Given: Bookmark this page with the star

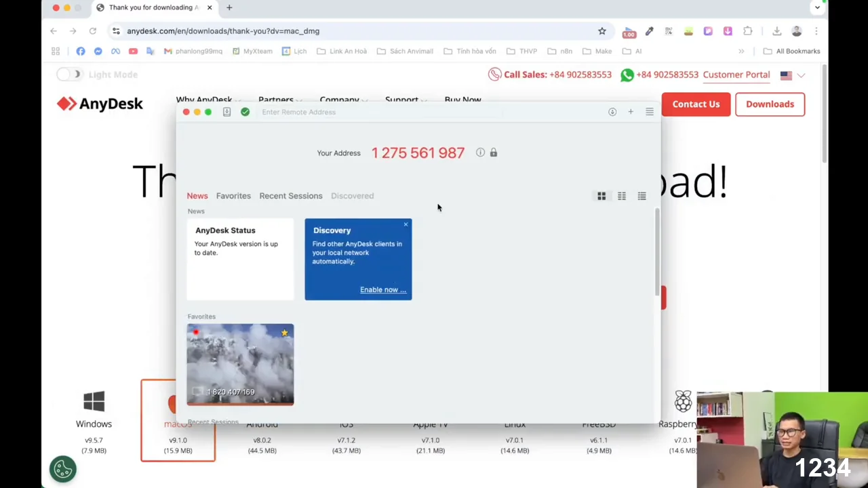Looking at the screenshot, I should point(602,31).
